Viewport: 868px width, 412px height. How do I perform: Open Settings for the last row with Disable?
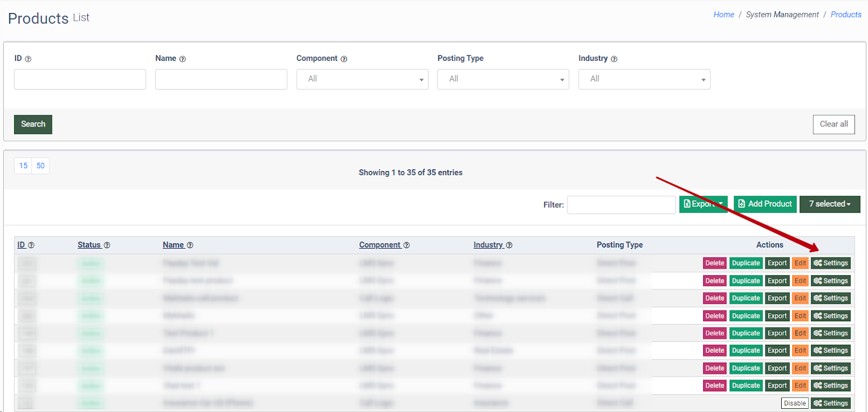tap(830, 403)
